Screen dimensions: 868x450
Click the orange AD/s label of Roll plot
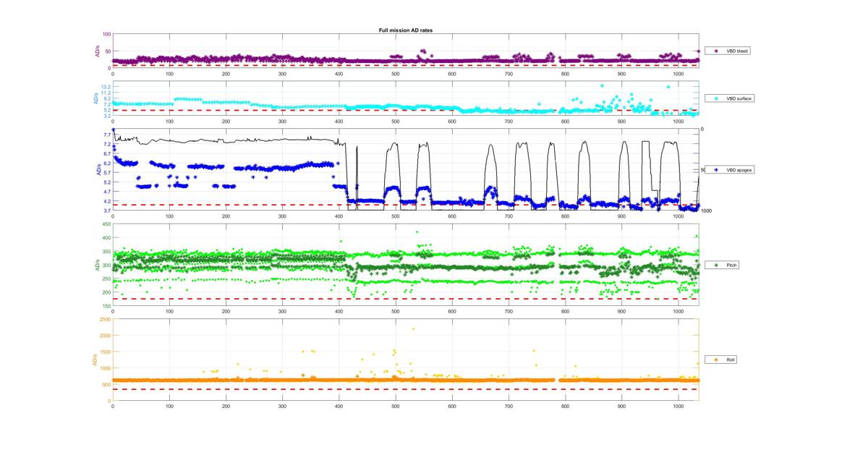(x=94, y=360)
